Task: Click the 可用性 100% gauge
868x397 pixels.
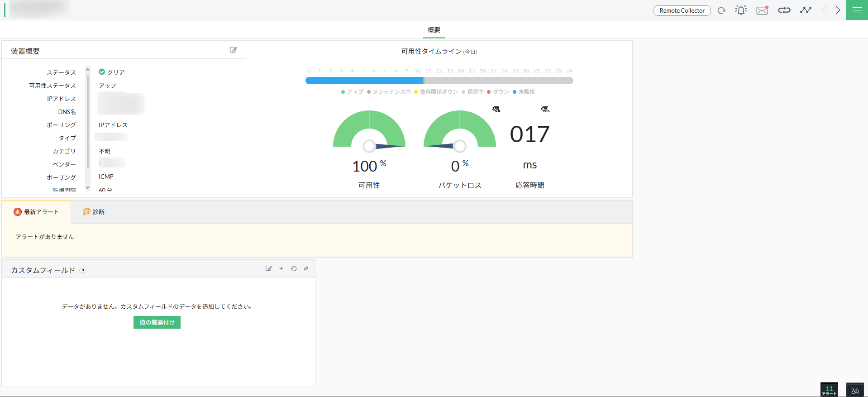Action: tap(369, 131)
